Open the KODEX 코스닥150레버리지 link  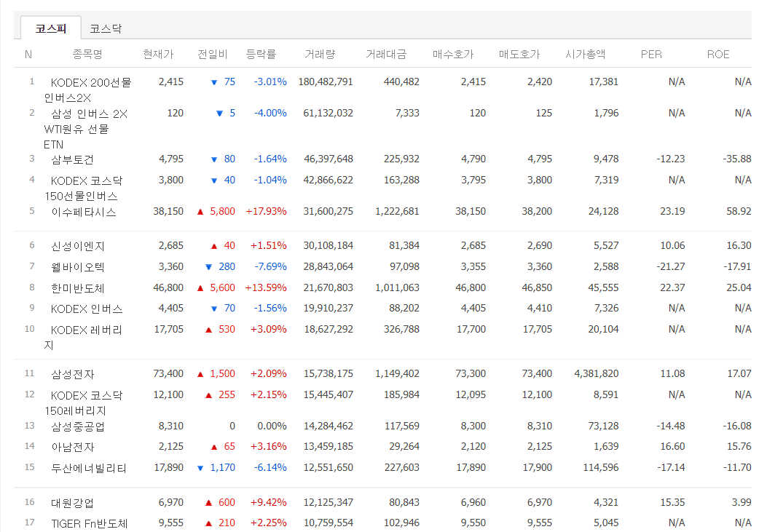(84, 402)
